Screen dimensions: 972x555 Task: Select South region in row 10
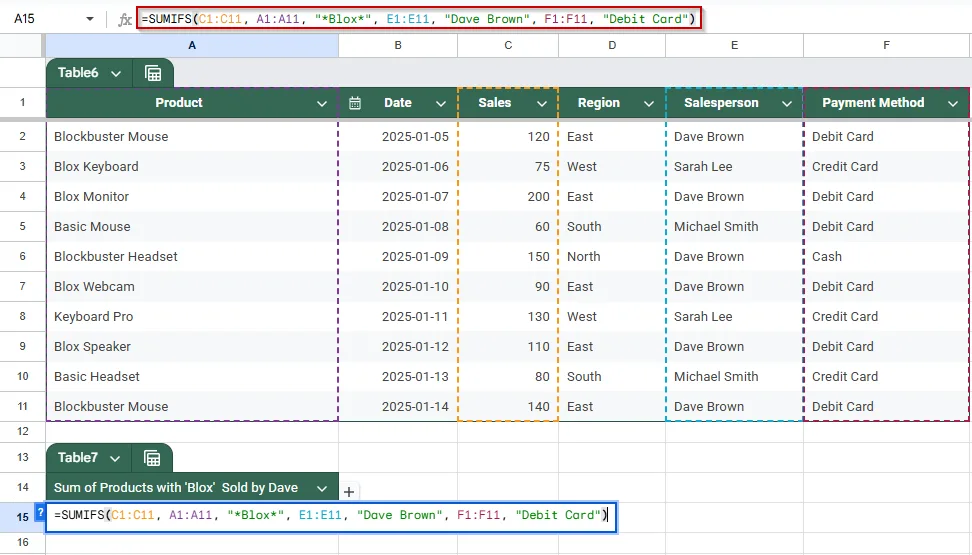click(x=612, y=376)
